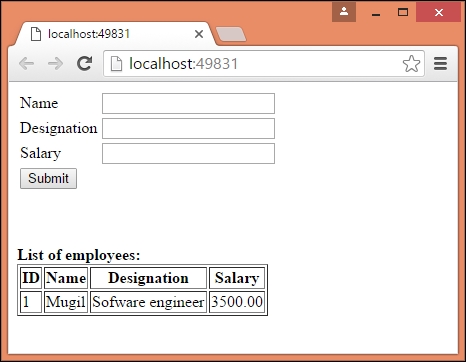Close the browser window
Image resolution: width=466 pixels, height=362 pixels.
tap(439, 12)
